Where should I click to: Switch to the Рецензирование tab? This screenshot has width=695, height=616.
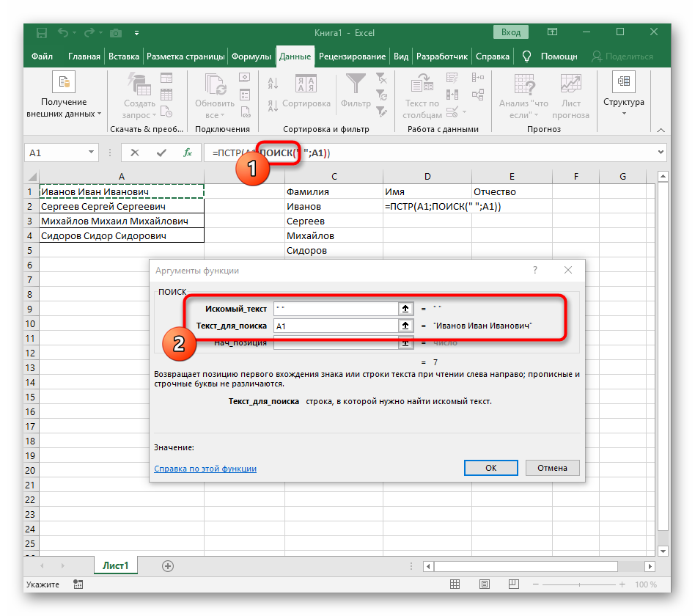pyautogui.click(x=352, y=56)
